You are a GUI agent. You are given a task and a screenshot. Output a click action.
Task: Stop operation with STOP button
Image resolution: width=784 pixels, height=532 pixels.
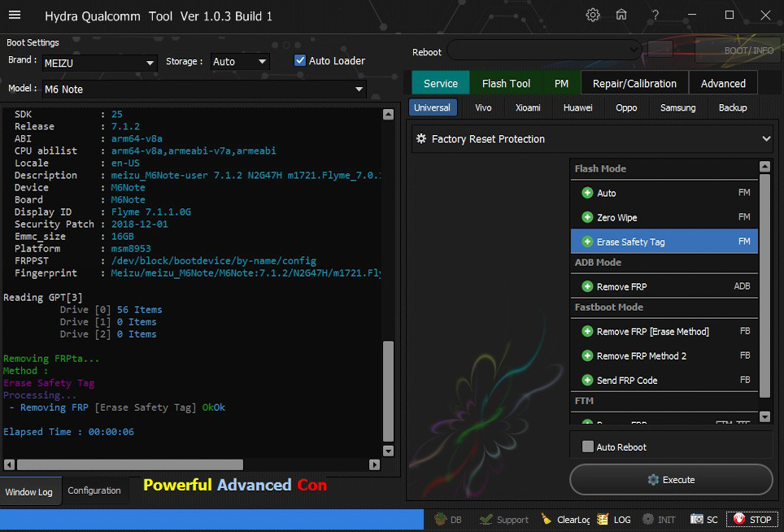coord(752,520)
